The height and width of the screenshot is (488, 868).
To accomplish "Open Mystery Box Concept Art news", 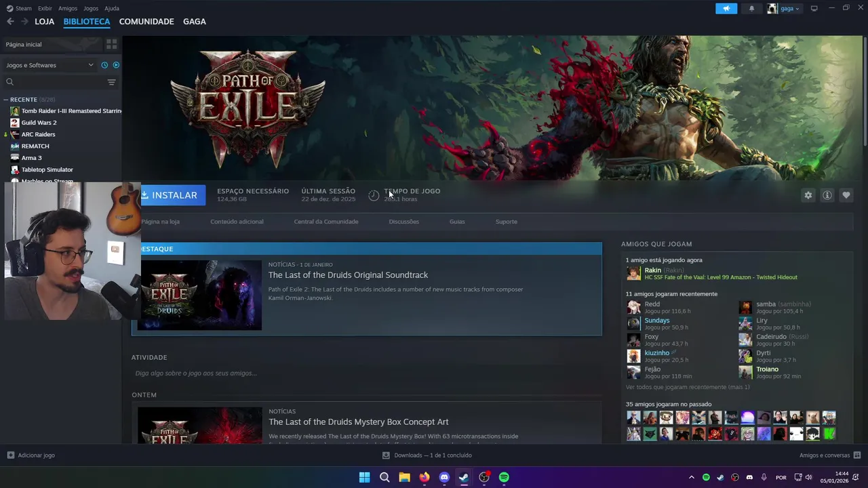I will tap(359, 422).
